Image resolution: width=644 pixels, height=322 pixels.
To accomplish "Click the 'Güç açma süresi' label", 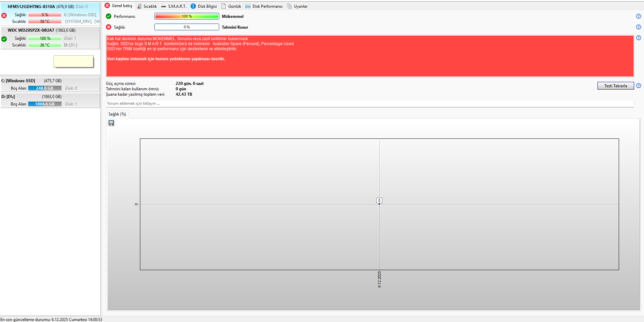I will tap(121, 84).
